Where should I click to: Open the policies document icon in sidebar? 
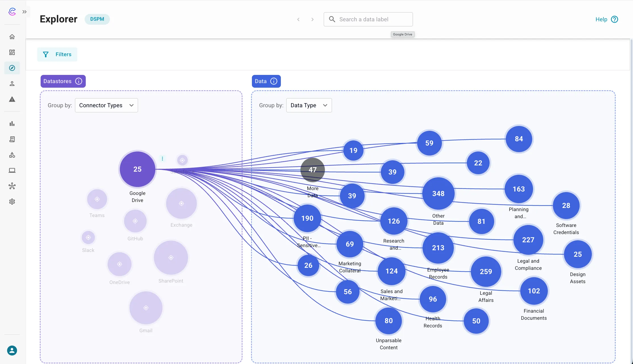(x=12, y=139)
